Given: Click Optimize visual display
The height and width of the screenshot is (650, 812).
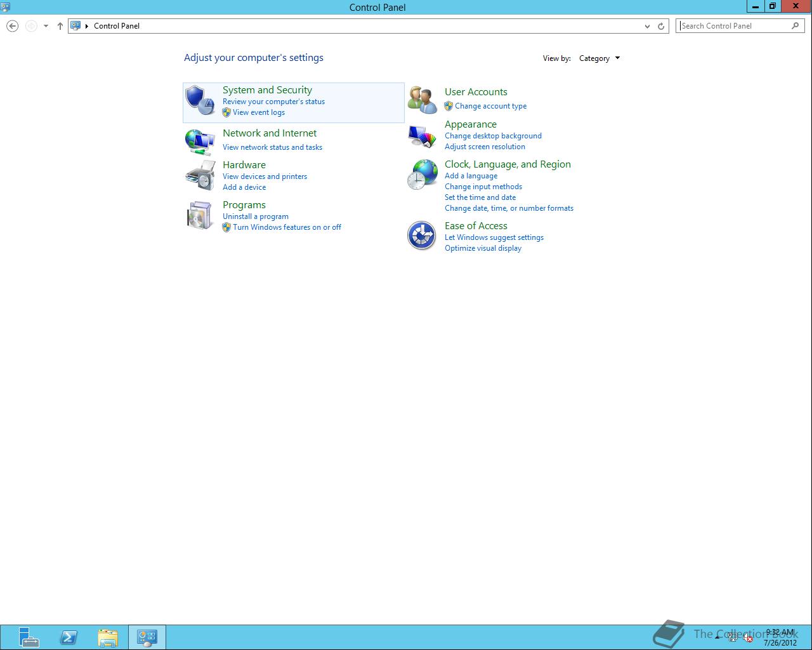Looking at the screenshot, I should [x=483, y=248].
